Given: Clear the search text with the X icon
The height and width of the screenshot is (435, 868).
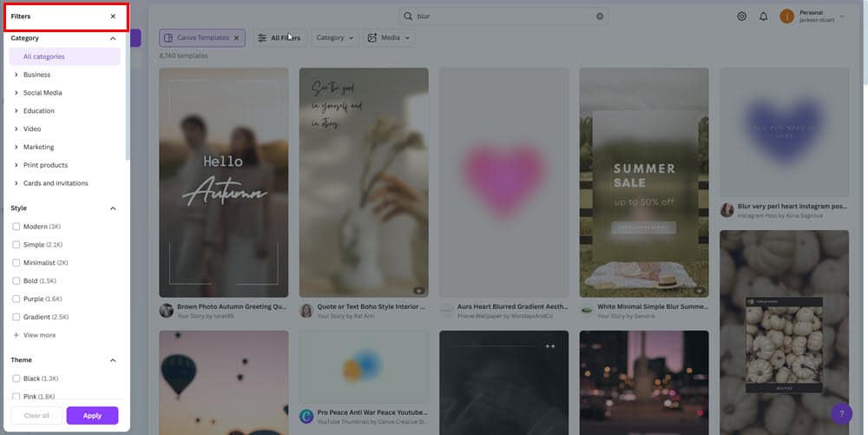Looking at the screenshot, I should (600, 16).
